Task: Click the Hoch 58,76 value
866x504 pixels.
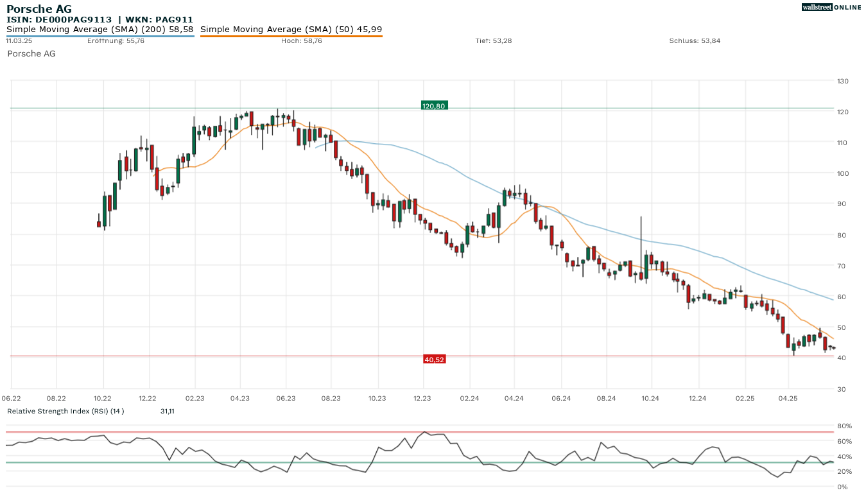Action: pyautogui.click(x=302, y=41)
